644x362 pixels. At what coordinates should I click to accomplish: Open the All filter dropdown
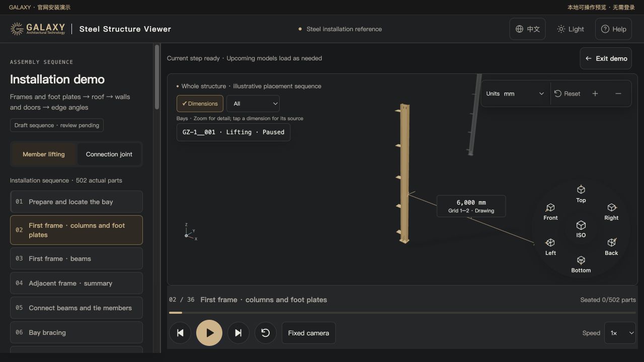[x=253, y=104]
